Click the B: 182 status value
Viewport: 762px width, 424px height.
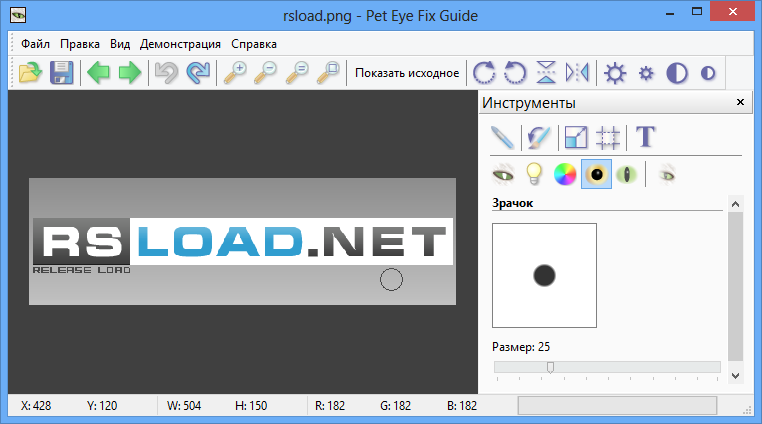pos(462,406)
